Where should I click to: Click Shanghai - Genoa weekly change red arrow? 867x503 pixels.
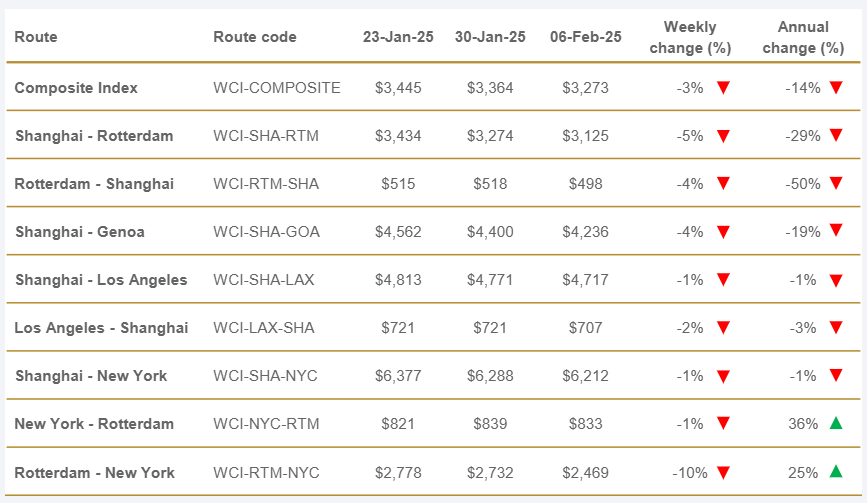pyautogui.click(x=724, y=232)
